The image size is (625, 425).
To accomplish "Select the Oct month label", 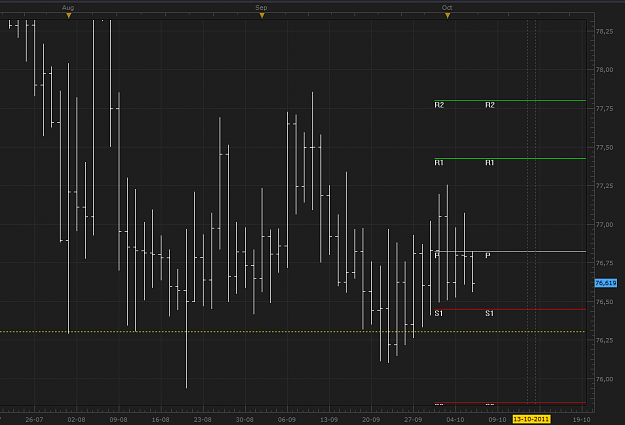I will [x=447, y=8].
